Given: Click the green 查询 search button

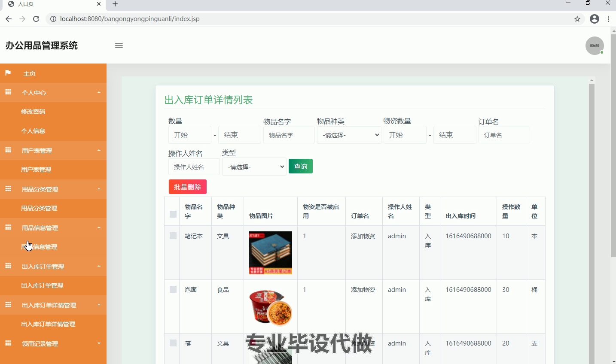Looking at the screenshot, I should click(x=301, y=166).
